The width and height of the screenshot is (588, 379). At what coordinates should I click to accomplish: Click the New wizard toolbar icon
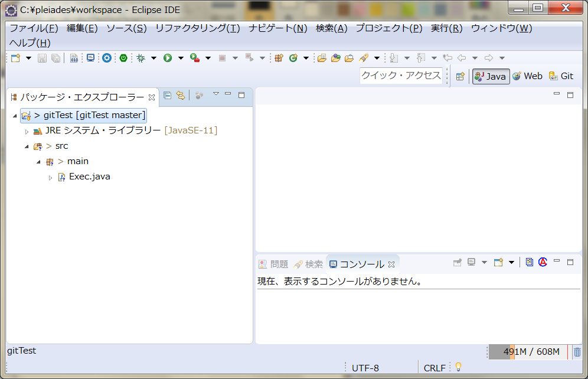pos(16,58)
